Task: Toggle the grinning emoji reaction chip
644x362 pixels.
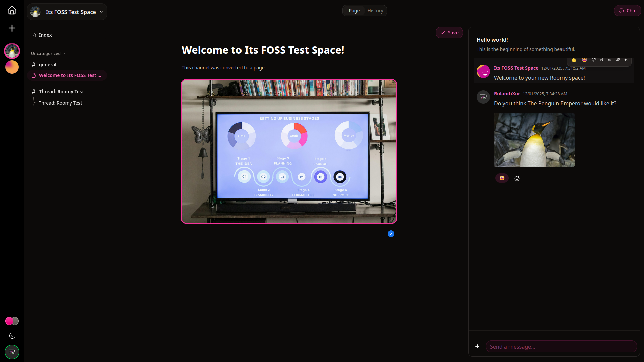Action: click(502, 178)
